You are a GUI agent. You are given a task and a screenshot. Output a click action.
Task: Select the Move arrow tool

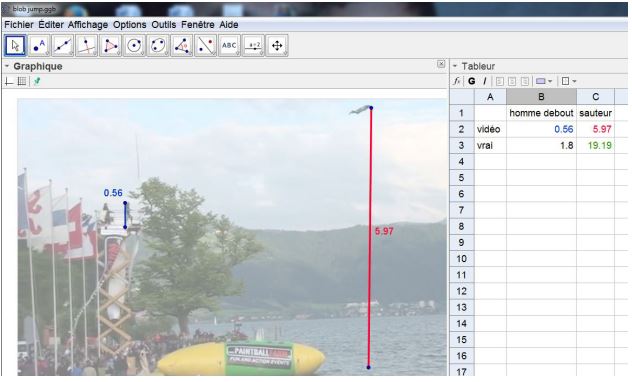coord(16,46)
